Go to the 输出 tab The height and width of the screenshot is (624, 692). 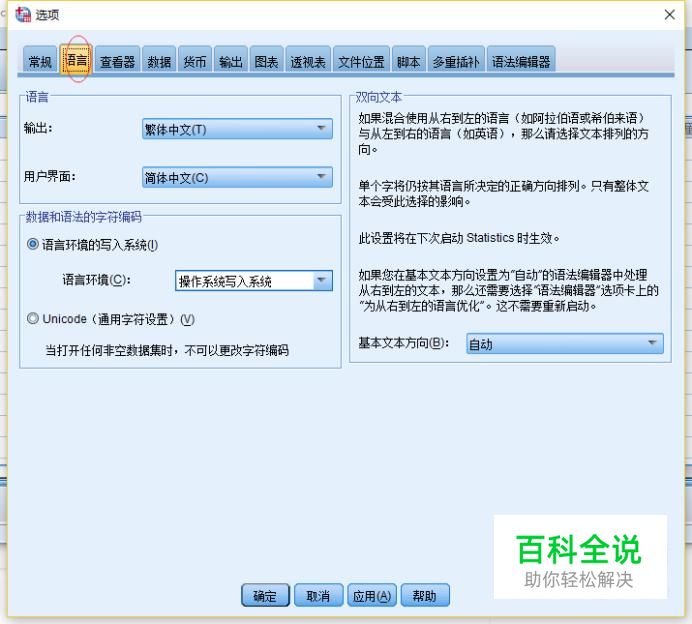(231, 61)
